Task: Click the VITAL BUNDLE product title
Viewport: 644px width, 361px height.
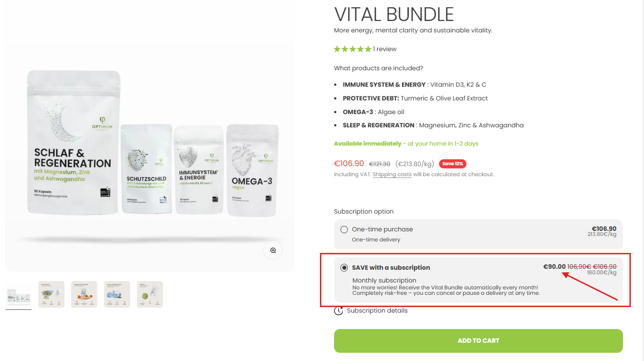Action: (394, 15)
